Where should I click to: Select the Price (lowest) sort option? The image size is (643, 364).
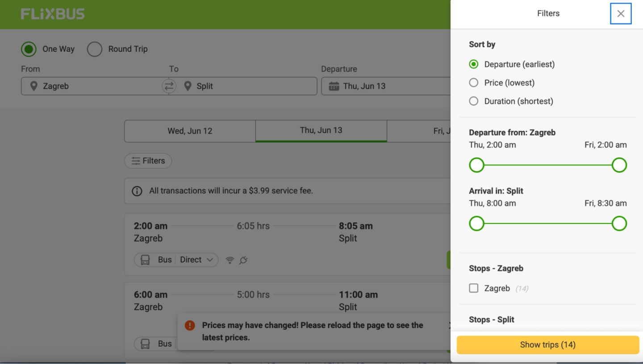pyautogui.click(x=474, y=83)
